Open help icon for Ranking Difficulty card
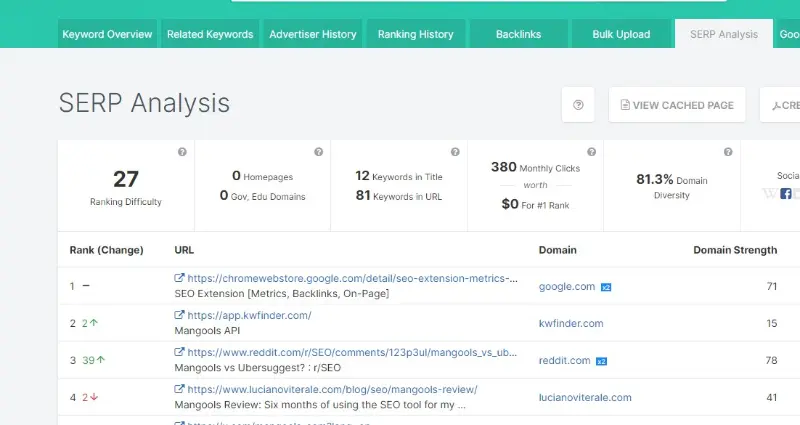This screenshot has width=800, height=425. point(182,152)
